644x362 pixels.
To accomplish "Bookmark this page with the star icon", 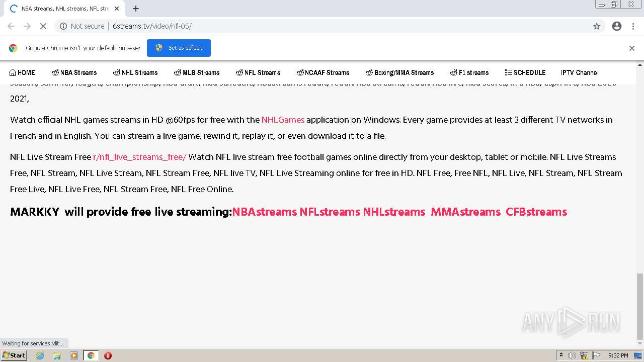I will 597,26.
